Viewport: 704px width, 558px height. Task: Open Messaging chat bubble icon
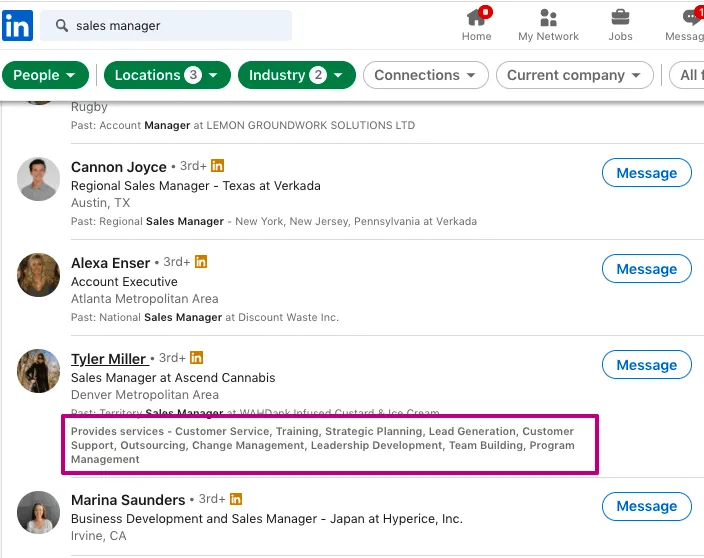(691, 18)
